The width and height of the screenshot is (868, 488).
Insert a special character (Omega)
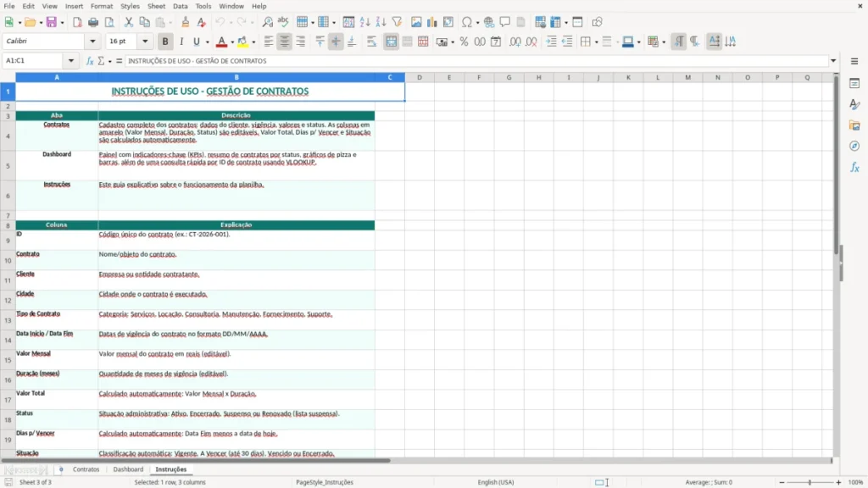point(467,22)
